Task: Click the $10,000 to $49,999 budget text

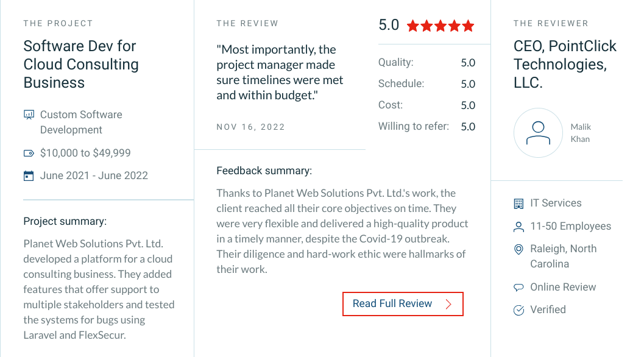Action: pyautogui.click(x=85, y=153)
